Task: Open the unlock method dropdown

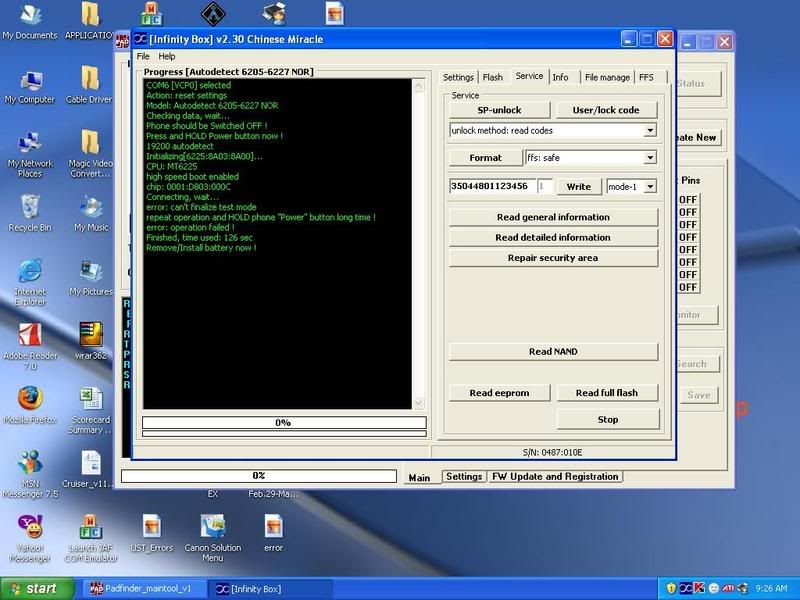Action: pos(649,131)
